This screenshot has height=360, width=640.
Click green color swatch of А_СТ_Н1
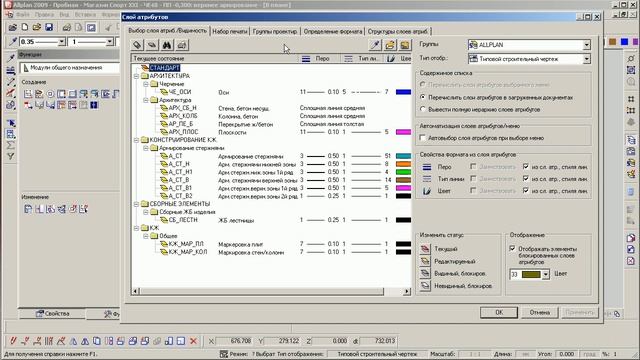tap(403, 172)
